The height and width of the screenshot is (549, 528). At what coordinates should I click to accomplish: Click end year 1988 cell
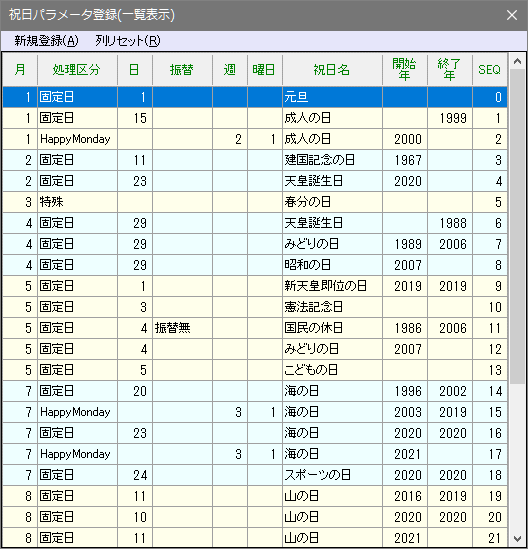tap(450, 223)
